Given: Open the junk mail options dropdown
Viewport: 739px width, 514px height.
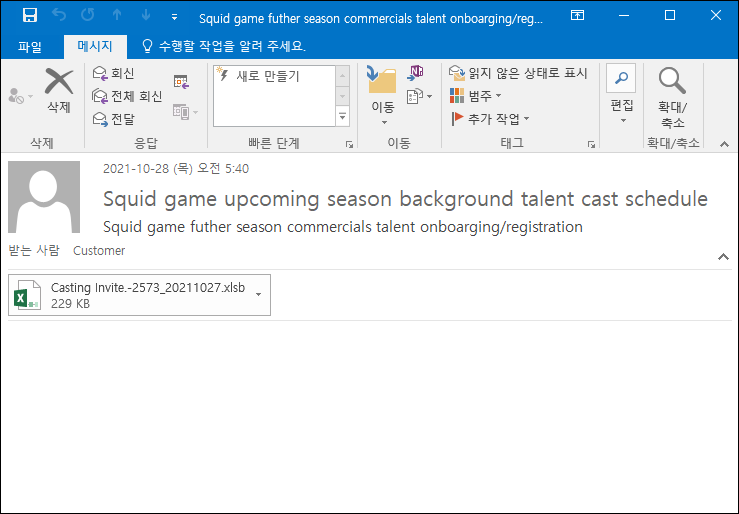Looking at the screenshot, I should coord(21,96).
